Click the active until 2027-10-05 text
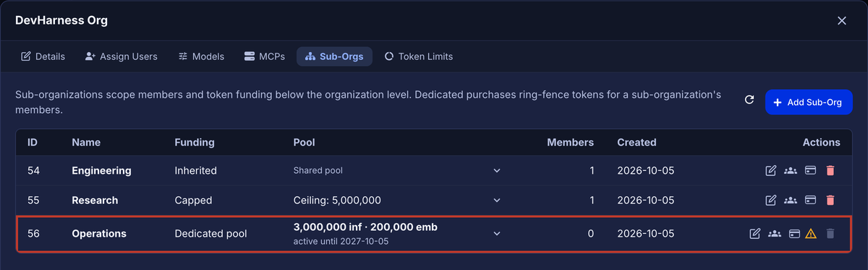This screenshot has width=868, height=270. coord(341,241)
